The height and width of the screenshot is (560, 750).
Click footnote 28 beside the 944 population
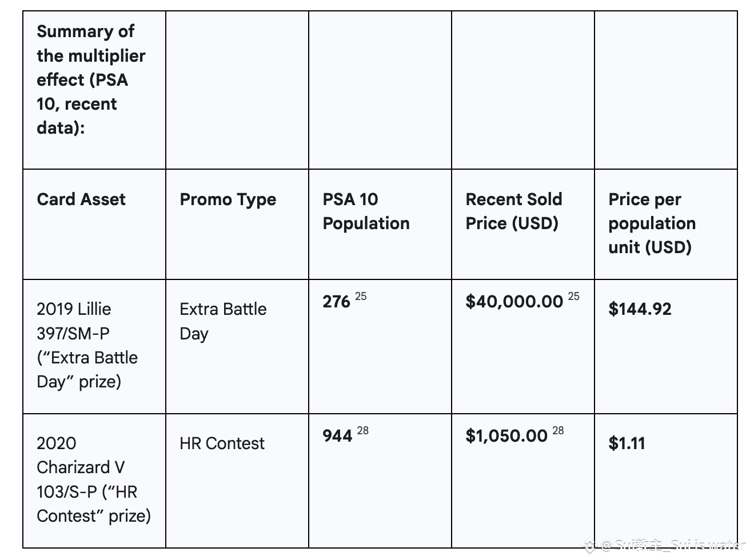click(x=362, y=431)
